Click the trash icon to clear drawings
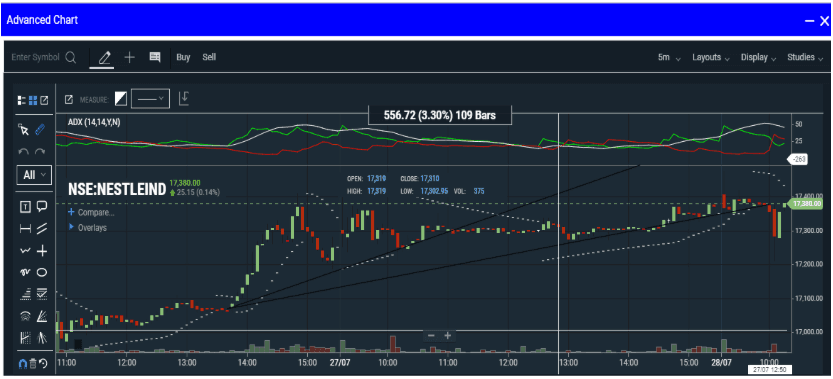This screenshot has width=833, height=379. point(33,364)
